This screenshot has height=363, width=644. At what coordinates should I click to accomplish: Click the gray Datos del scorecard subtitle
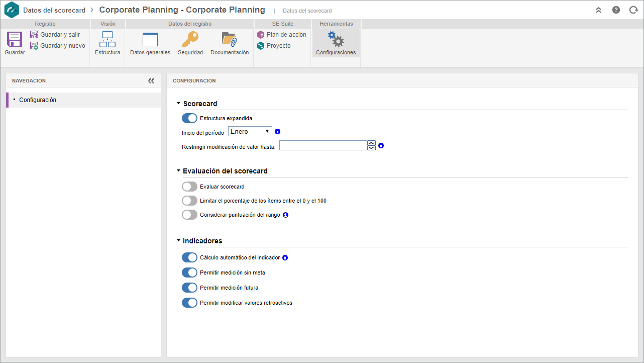click(x=307, y=11)
